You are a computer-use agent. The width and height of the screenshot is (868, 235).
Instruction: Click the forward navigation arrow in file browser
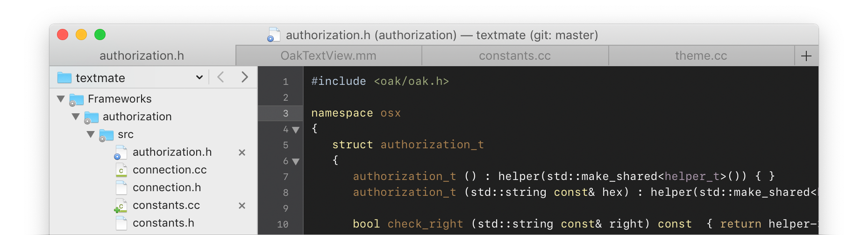(244, 77)
